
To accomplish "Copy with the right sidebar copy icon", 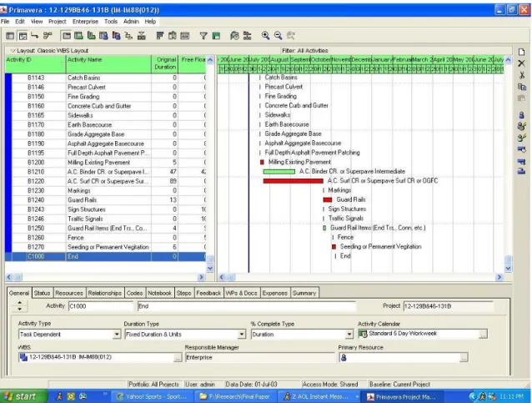I will click(522, 87).
